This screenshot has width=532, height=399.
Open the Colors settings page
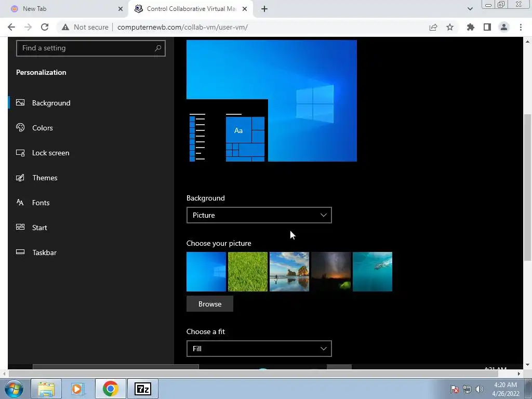pyautogui.click(x=43, y=128)
